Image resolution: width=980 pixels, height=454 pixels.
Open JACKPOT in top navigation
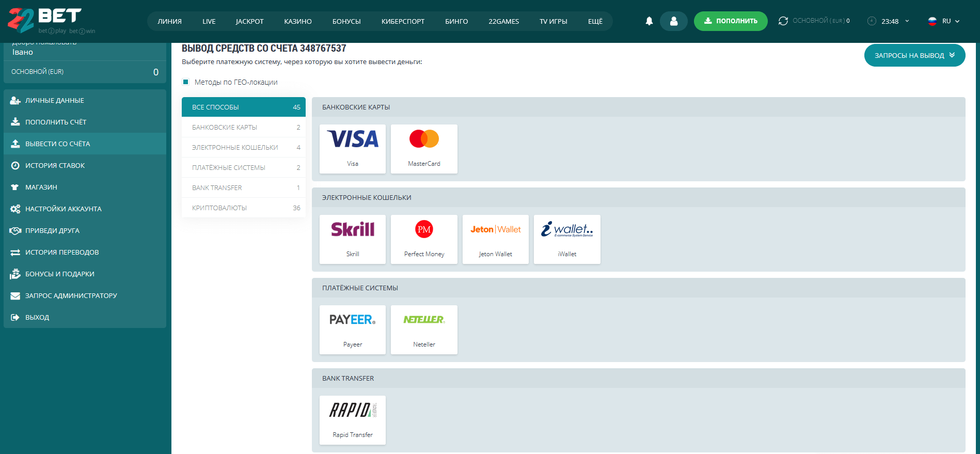click(x=249, y=21)
